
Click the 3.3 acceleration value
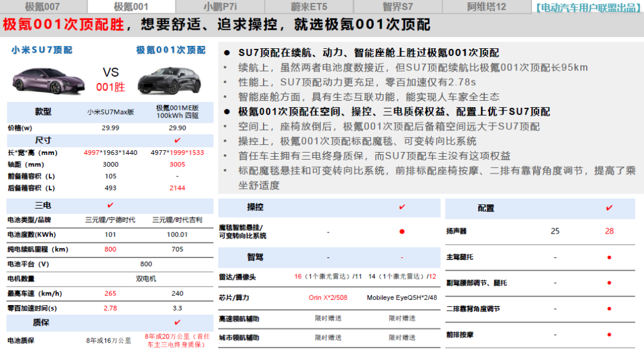[x=178, y=308]
